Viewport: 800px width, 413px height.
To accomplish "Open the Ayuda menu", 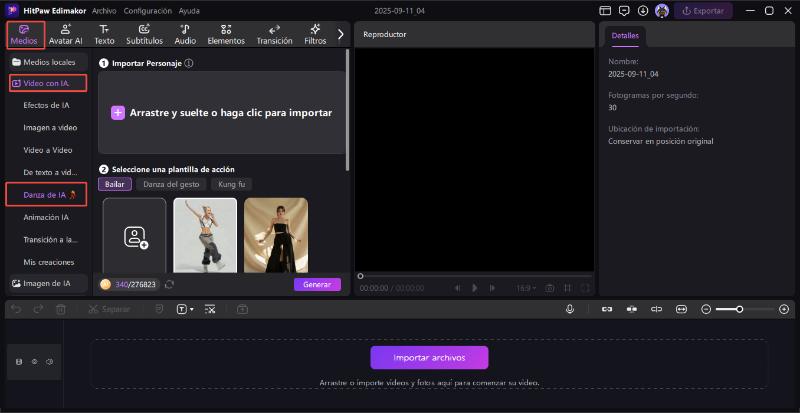I will [189, 11].
